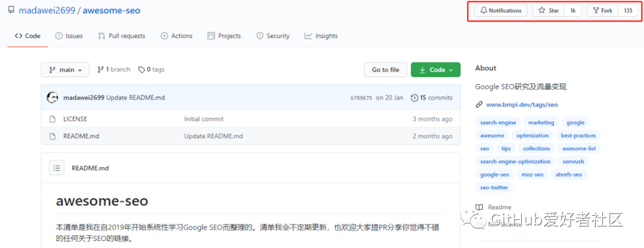
Task: Select the seo-twitter topic tag
Action: click(494, 187)
